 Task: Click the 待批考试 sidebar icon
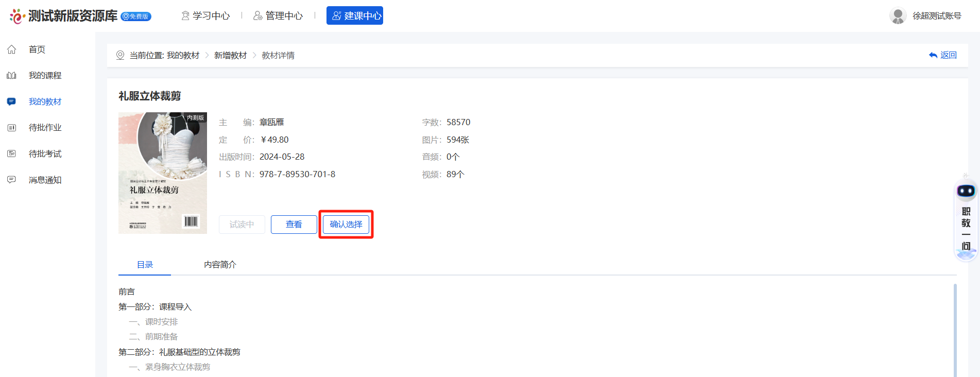11,153
